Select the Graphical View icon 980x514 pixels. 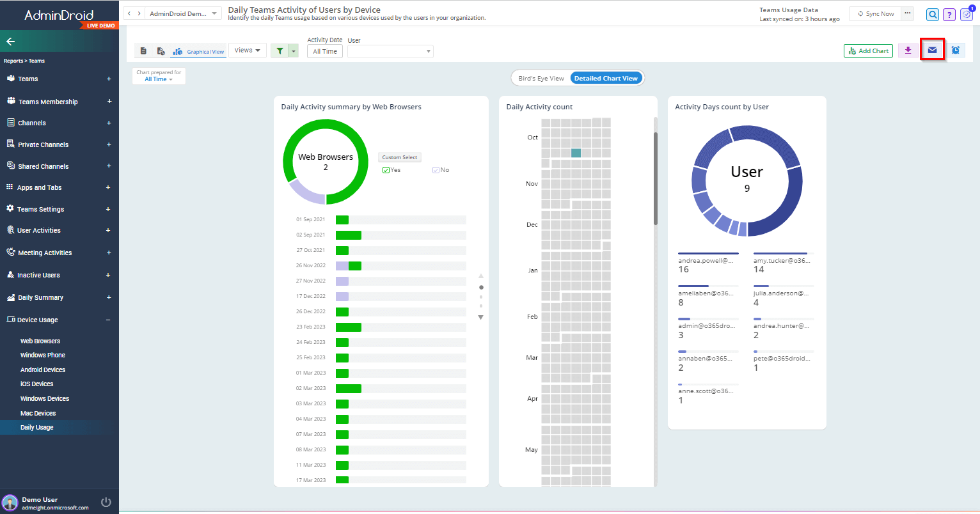[178, 51]
